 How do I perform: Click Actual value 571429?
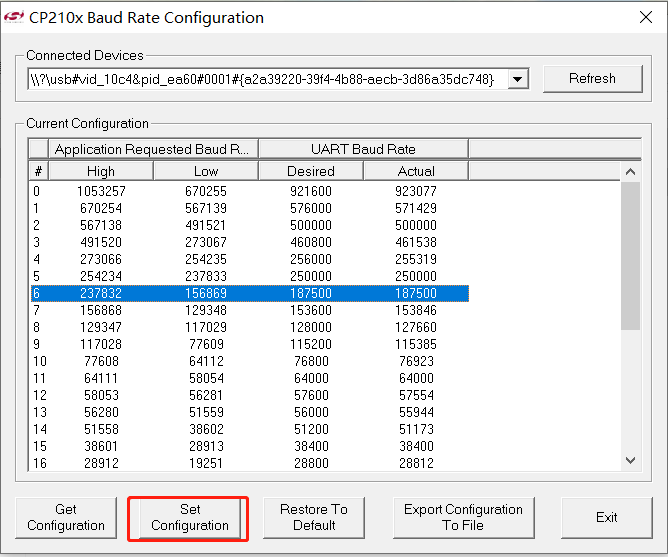coord(416,208)
